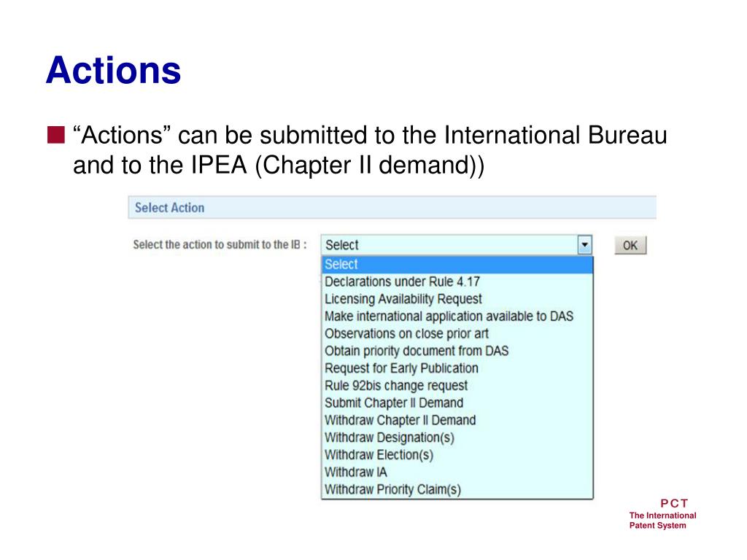Open the action select dropdown arrow
This screenshot has height=560, width=747.
point(584,245)
